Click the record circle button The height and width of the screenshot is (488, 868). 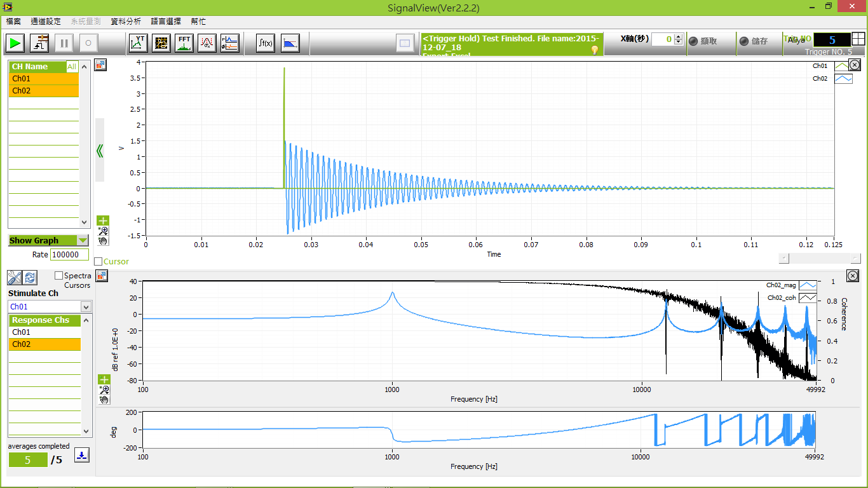click(x=88, y=43)
